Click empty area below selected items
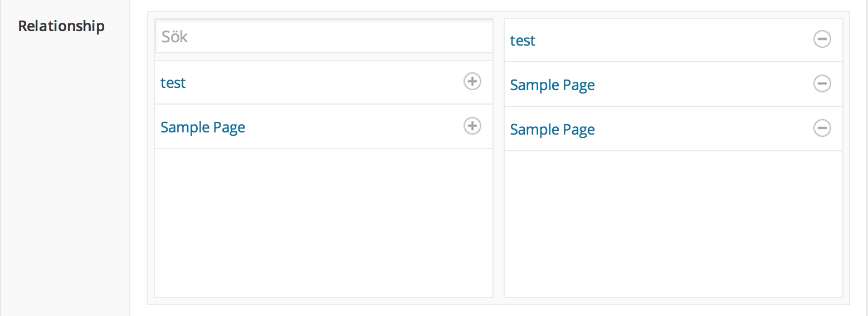This screenshot has height=316, width=868. [x=674, y=224]
